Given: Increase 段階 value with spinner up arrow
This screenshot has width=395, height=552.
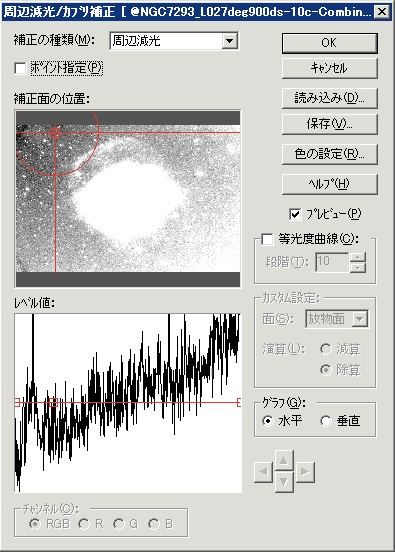Looking at the screenshot, I should click(x=358, y=257).
